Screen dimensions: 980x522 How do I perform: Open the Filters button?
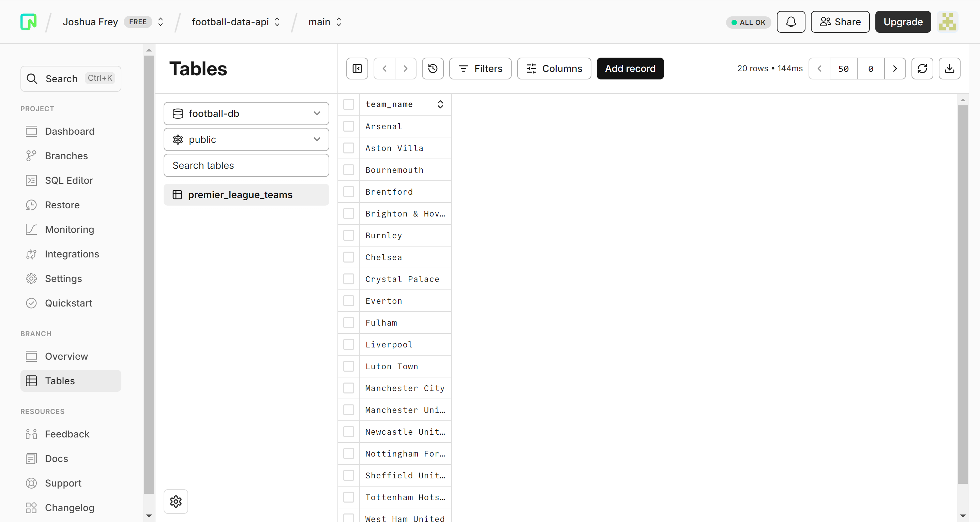pos(480,69)
